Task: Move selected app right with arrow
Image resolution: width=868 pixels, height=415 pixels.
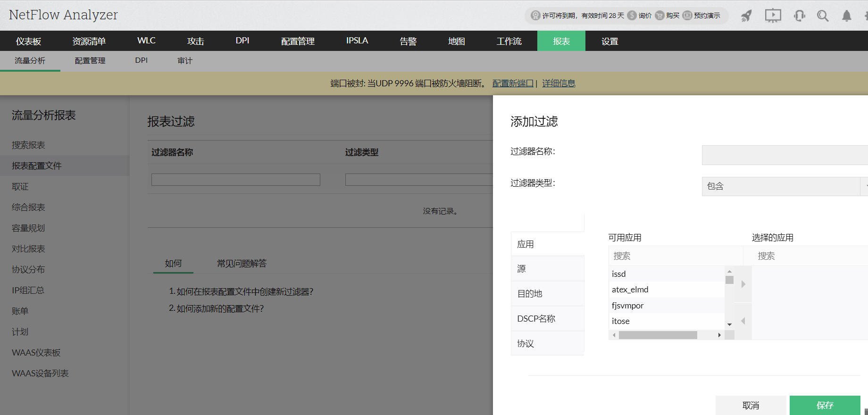Action: point(743,284)
